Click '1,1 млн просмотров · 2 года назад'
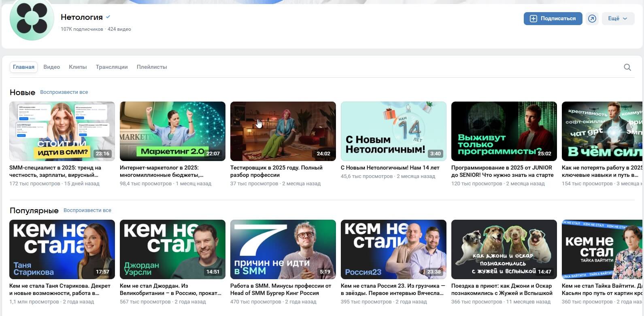Screen dimensions: 644x316 (51, 302)
